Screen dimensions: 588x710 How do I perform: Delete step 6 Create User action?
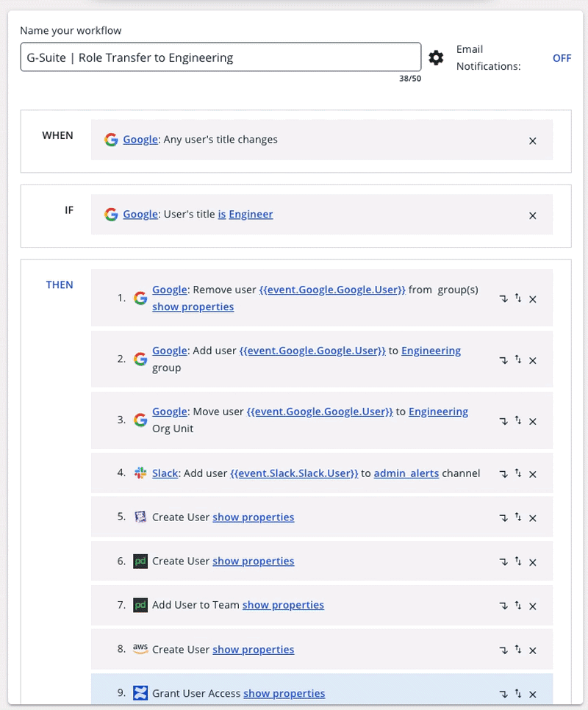coord(533,562)
